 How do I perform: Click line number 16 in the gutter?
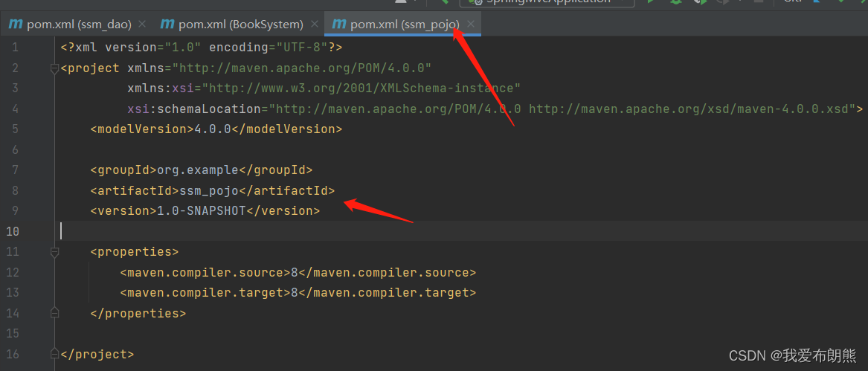[x=12, y=354]
